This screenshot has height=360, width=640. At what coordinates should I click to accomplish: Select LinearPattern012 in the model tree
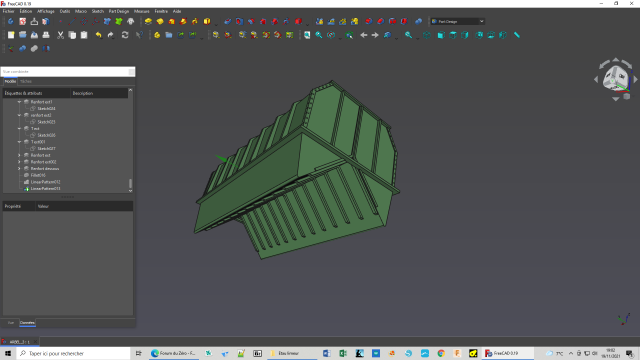point(45,182)
